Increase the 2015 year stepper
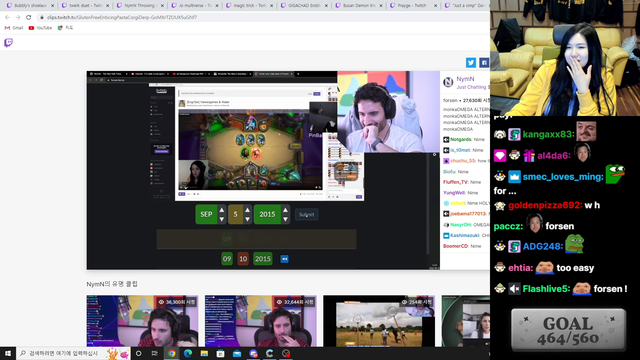Viewport: 640px width, 360px height. [x=285, y=210]
